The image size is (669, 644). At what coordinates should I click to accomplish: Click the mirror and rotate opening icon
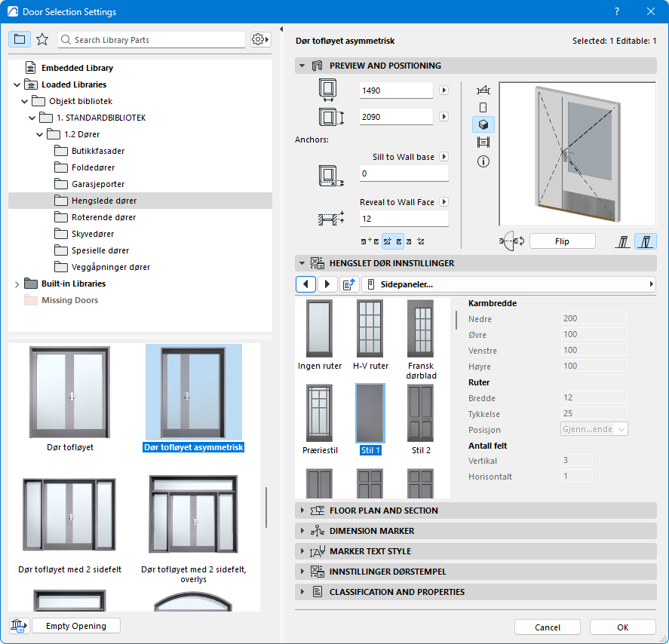click(511, 241)
